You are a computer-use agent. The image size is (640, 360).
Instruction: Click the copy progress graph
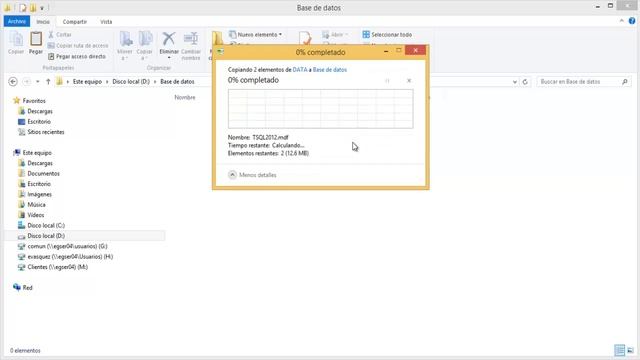[x=320, y=109]
